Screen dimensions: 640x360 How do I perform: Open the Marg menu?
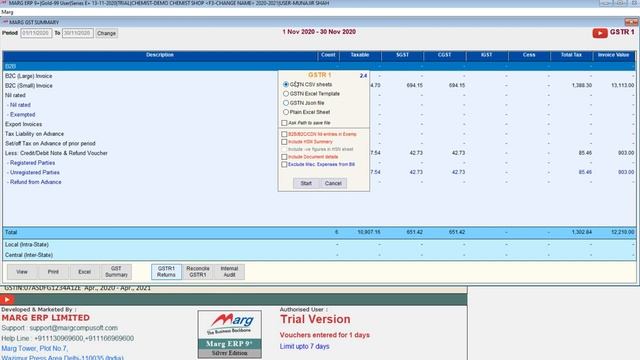(x=7, y=12)
